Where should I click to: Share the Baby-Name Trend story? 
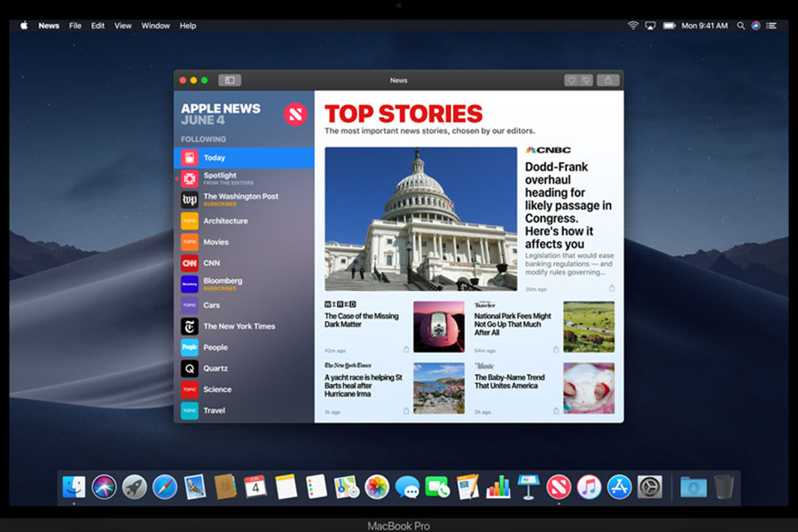coord(556,411)
